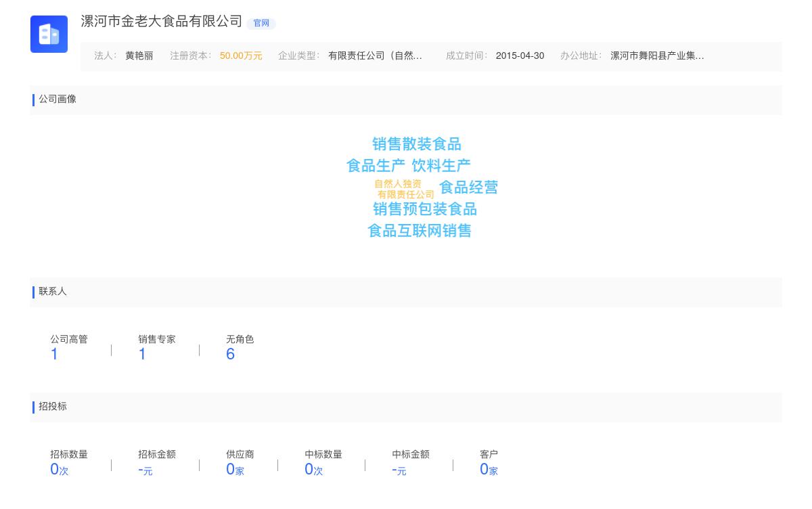Open the 销售专家 contact count
This screenshot has height=509, width=812.
pyautogui.click(x=142, y=354)
